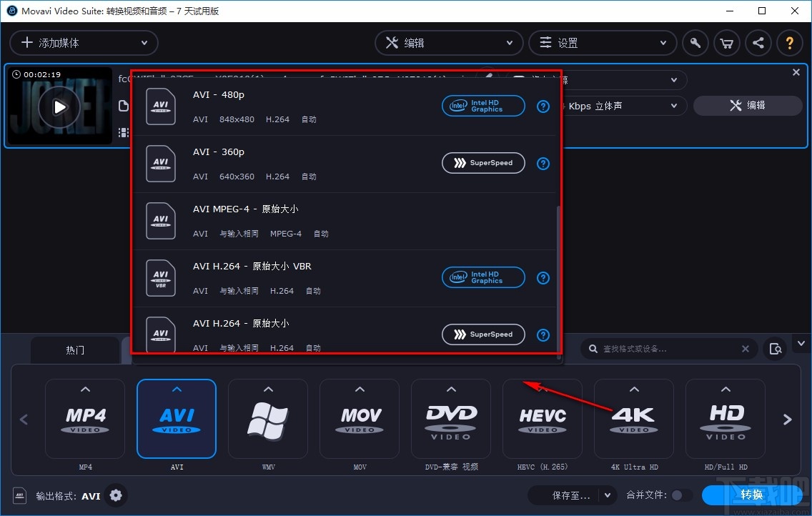
Task: Click Intel HD Graphics badge on AVI - 480p
Action: pyautogui.click(x=483, y=106)
